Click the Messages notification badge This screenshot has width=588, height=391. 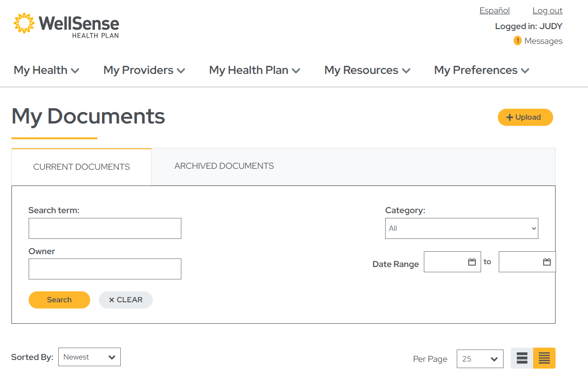click(x=517, y=41)
